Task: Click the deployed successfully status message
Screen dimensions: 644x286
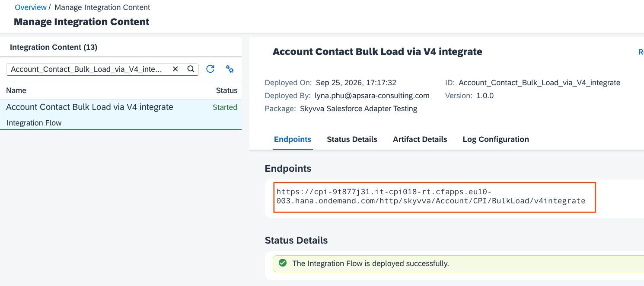Action: point(371,263)
